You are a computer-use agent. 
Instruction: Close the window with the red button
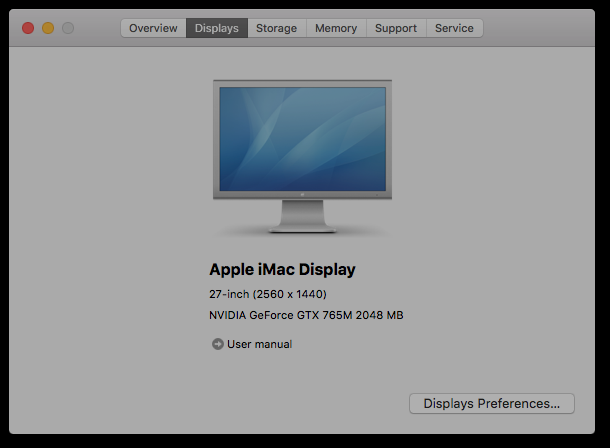28,28
